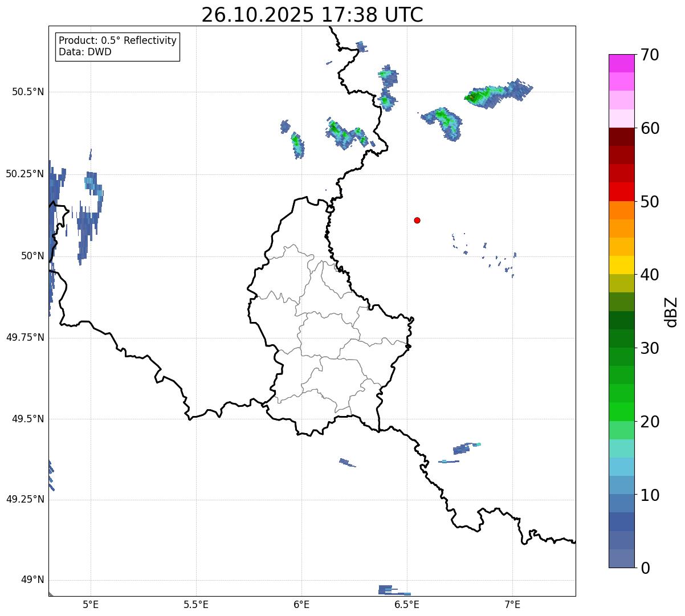This screenshot has width=685, height=616.
Task: Click the 5.5°E longitude label
Action: click(196, 604)
